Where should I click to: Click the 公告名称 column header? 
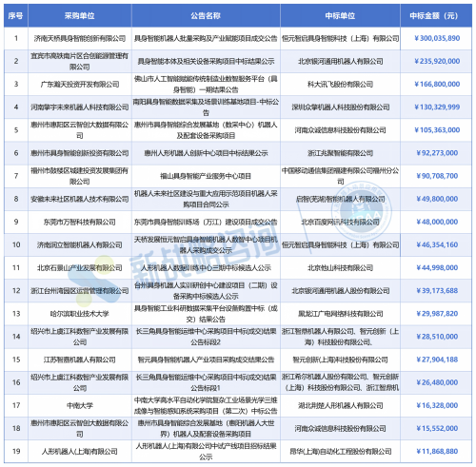click(206, 15)
